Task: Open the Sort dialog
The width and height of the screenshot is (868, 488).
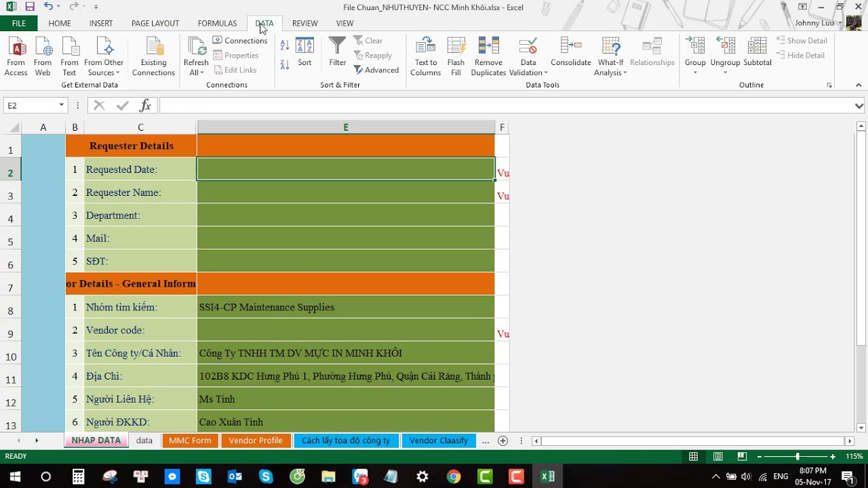Action: click(x=304, y=53)
